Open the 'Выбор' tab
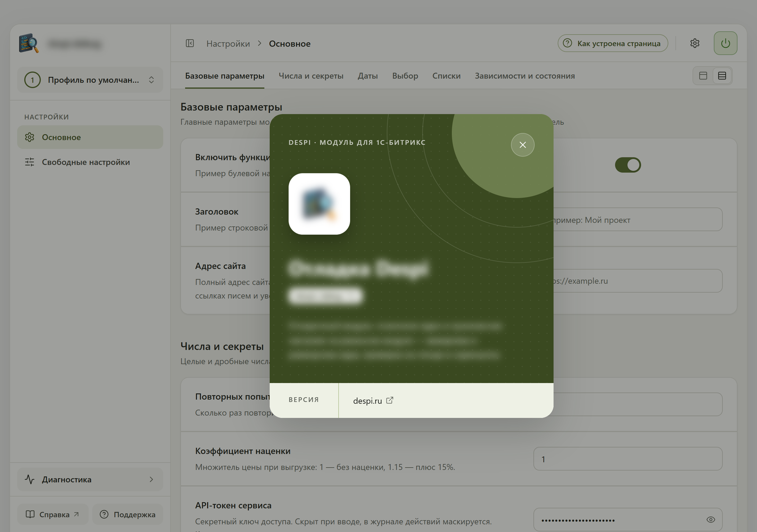757x532 pixels. click(x=405, y=76)
